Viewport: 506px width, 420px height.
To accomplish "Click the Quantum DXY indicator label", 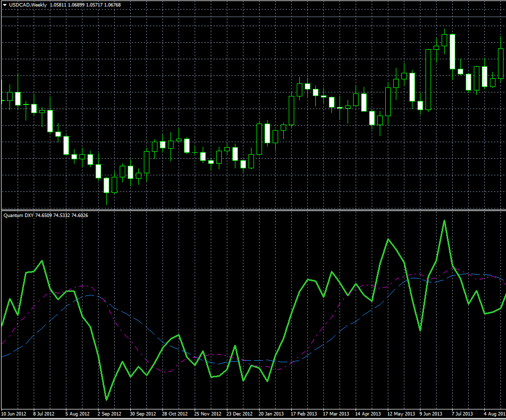I will point(19,215).
